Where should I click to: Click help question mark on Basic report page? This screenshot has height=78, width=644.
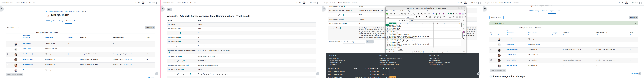tap(157, 74)
